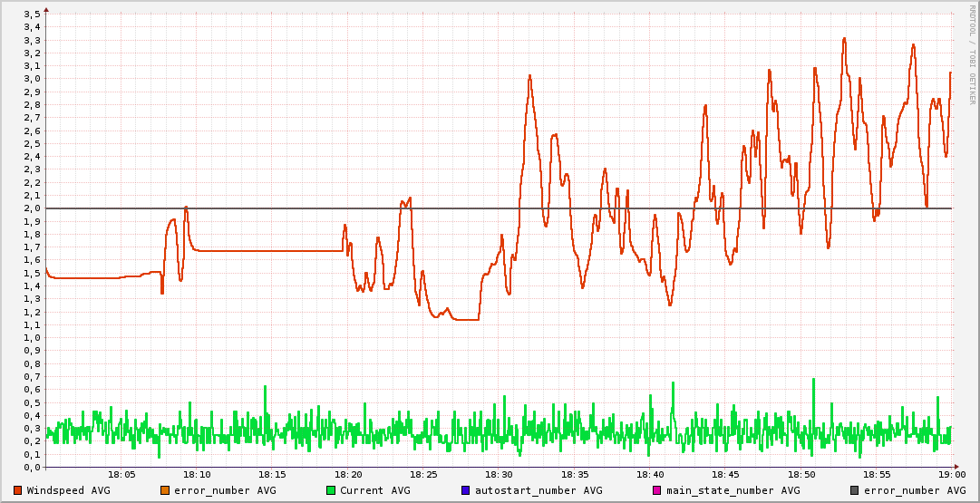The image size is (980, 503).
Task: Click the 3,5 value at top of Y axis
Action: (x=32, y=14)
